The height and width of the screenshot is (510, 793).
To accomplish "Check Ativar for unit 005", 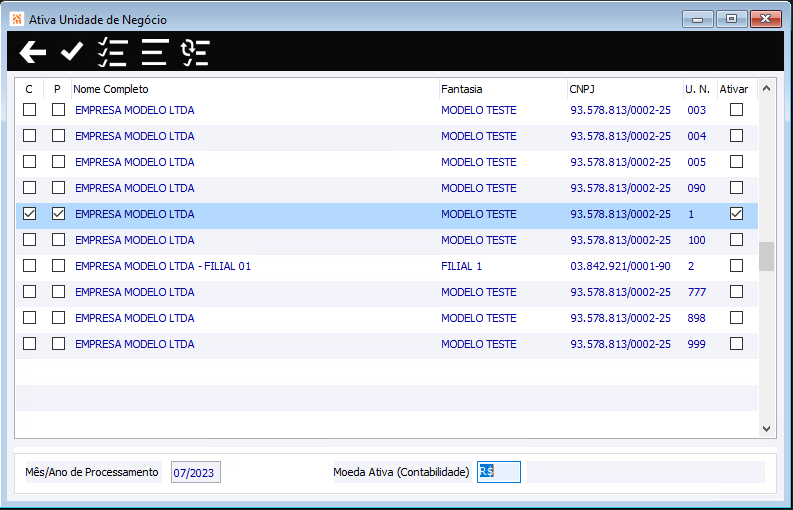I will pos(736,161).
